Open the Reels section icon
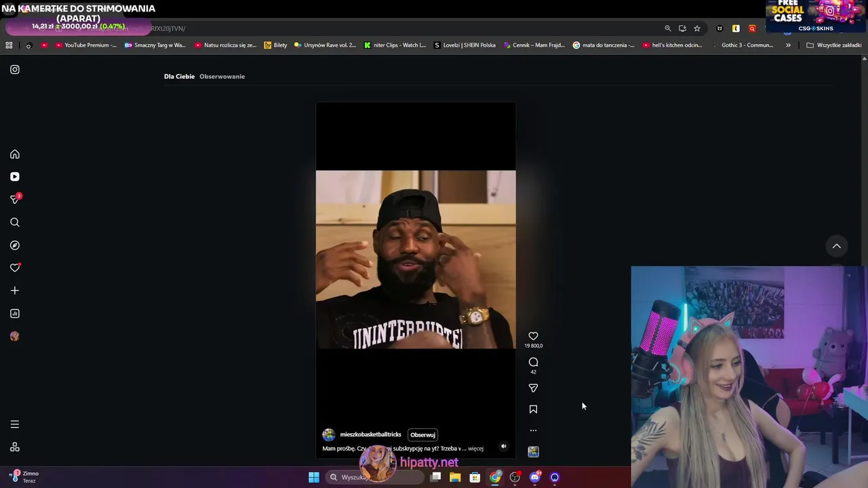This screenshot has height=488, width=868. (15, 177)
